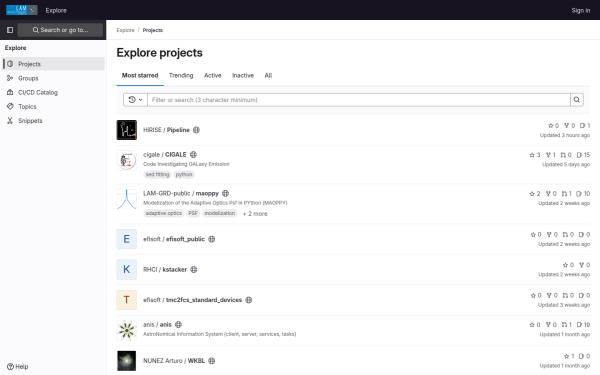Image resolution: width=600 pixels, height=375 pixels.
Task: Click the globe icon beside kstacker
Action: (194, 269)
